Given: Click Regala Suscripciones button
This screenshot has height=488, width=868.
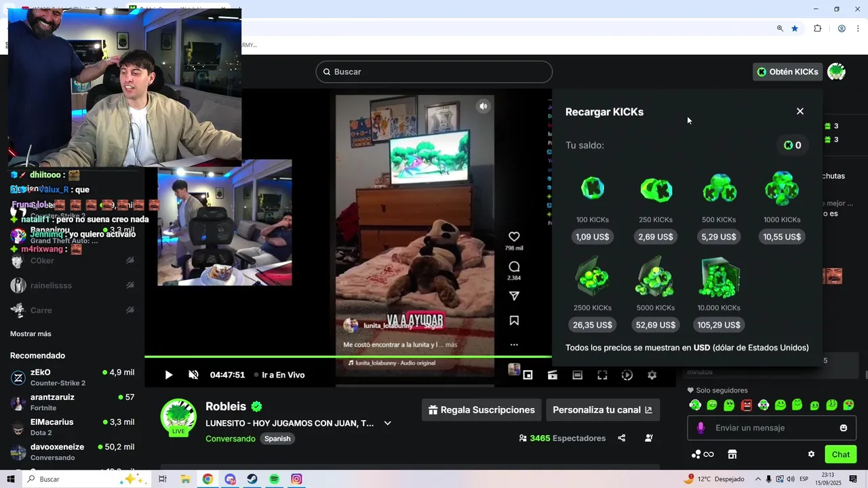Looking at the screenshot, I should tap(481, 410).
